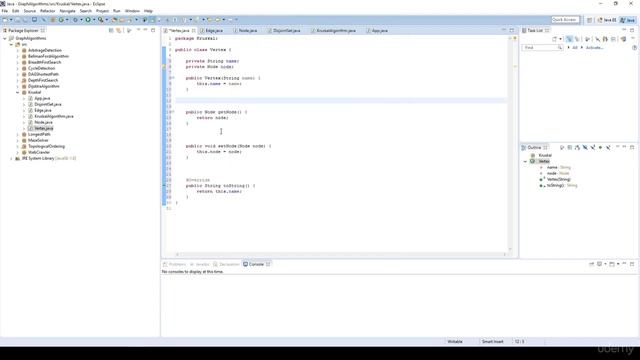The height and width of the screenshot is (360, 640).
Task: Open the Run button dropdown arrow
Action: 93,20
